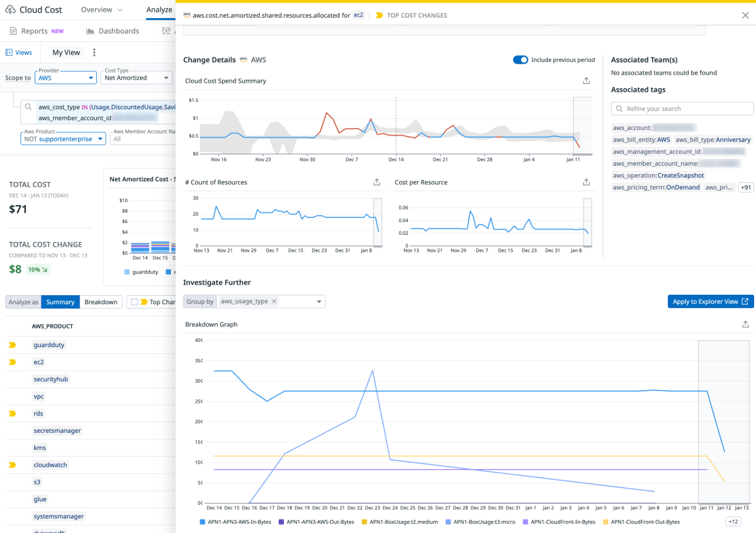
Task: Expand +12 more legend items
Action: pos(733,522)
